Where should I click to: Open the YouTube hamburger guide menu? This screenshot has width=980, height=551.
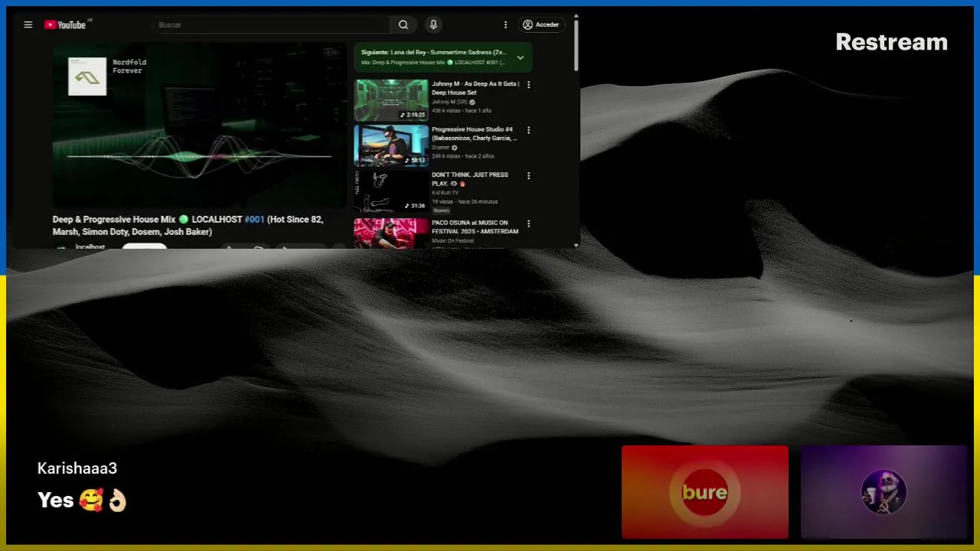click(x=28, y=24)
